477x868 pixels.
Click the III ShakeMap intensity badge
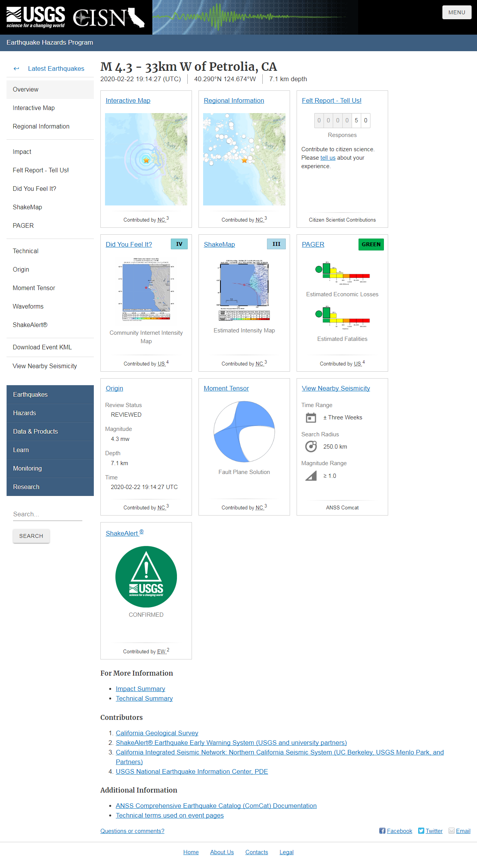click(277, 244)
